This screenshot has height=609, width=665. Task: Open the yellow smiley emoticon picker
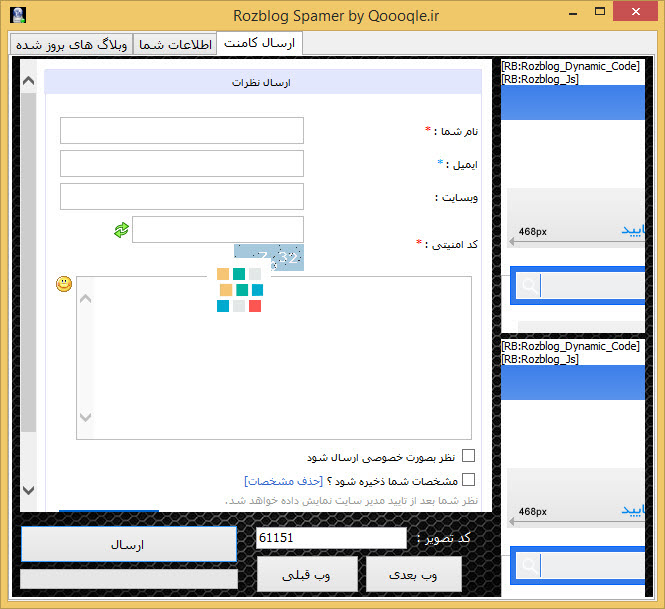pyautogui.click(x=64, y=284)
